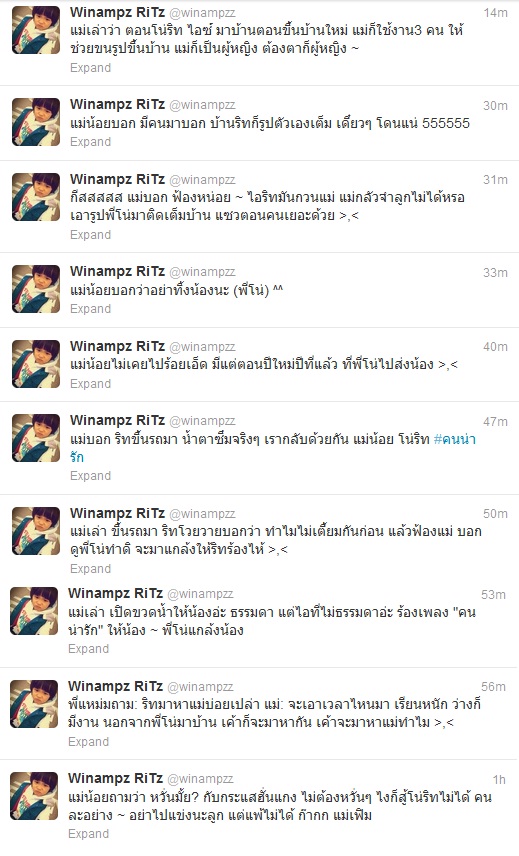The height and width of the screenshot is (856, 519).
Task: Open the 50m tweet timestamp
Action: coord(495,514)
